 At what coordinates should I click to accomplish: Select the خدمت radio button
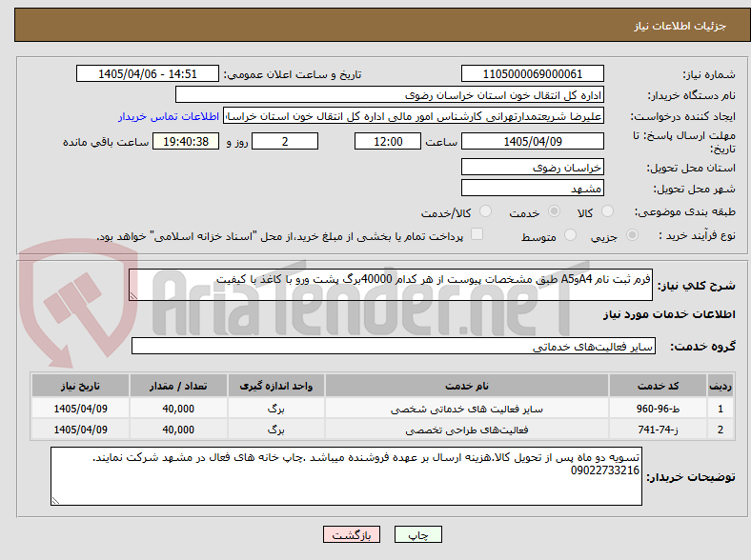click(554, 211)
